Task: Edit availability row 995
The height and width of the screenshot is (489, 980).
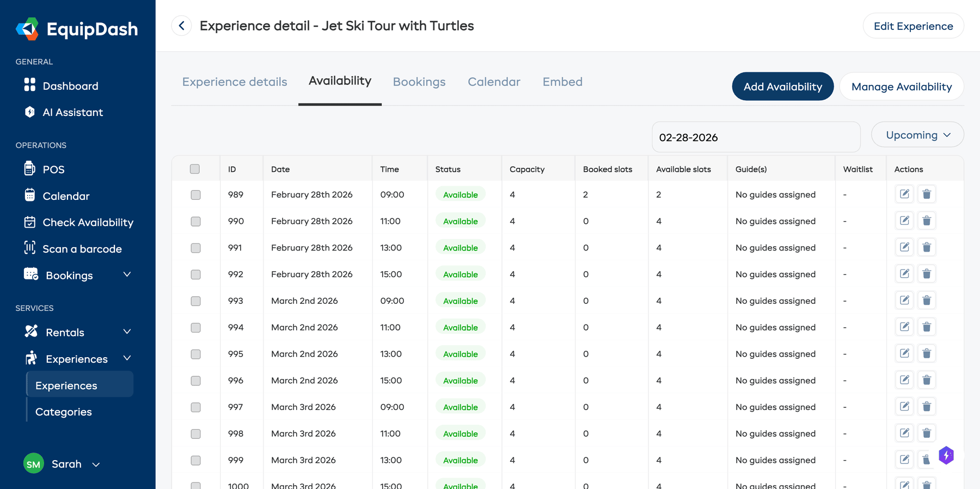Action: click(904, 354)
